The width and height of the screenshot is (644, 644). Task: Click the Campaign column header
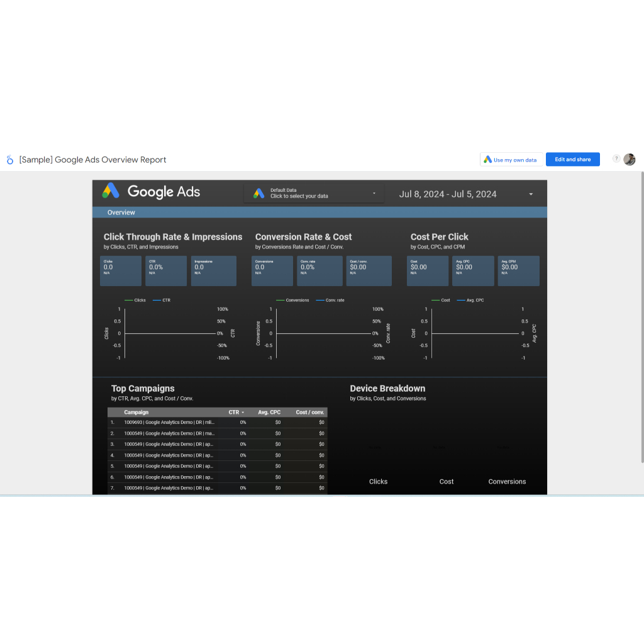click(x=136, y=413)
